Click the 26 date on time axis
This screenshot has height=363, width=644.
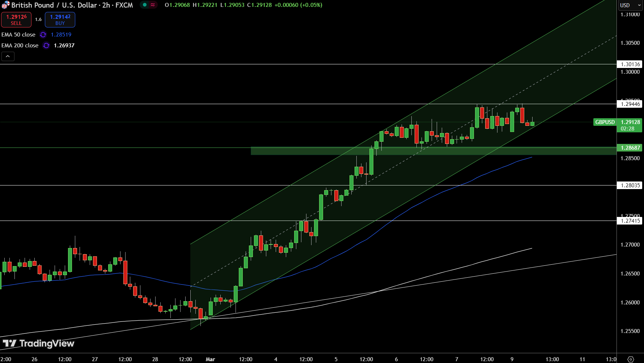[34, 359]
